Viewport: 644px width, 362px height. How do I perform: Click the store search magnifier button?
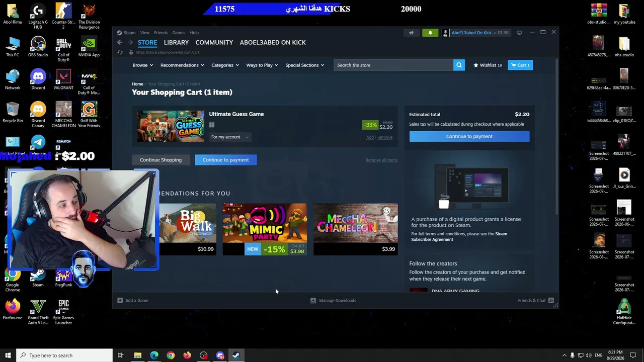click(459, 65)
